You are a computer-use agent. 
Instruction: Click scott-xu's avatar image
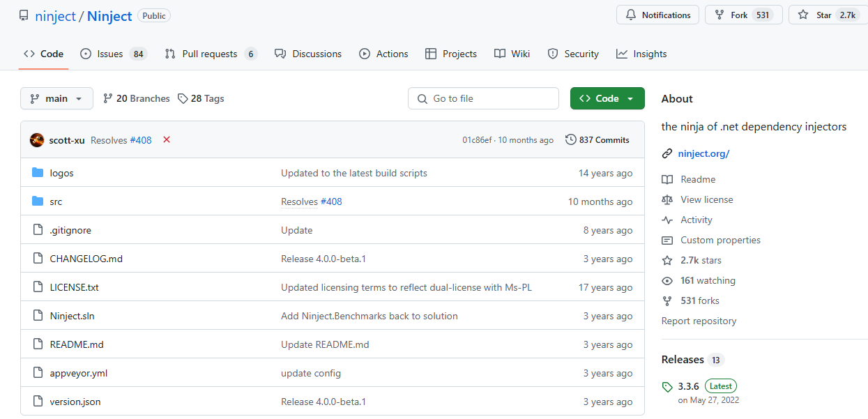pyautogui.click(x=37, y=140)
